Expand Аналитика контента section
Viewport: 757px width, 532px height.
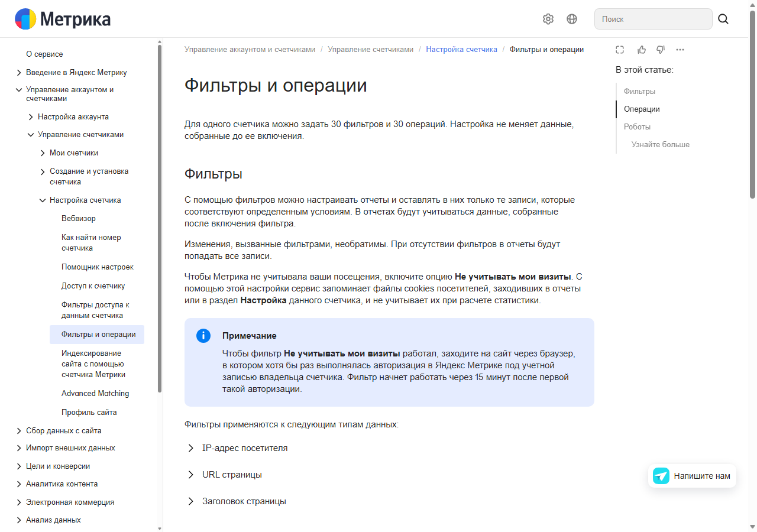[x=19, y=484]
